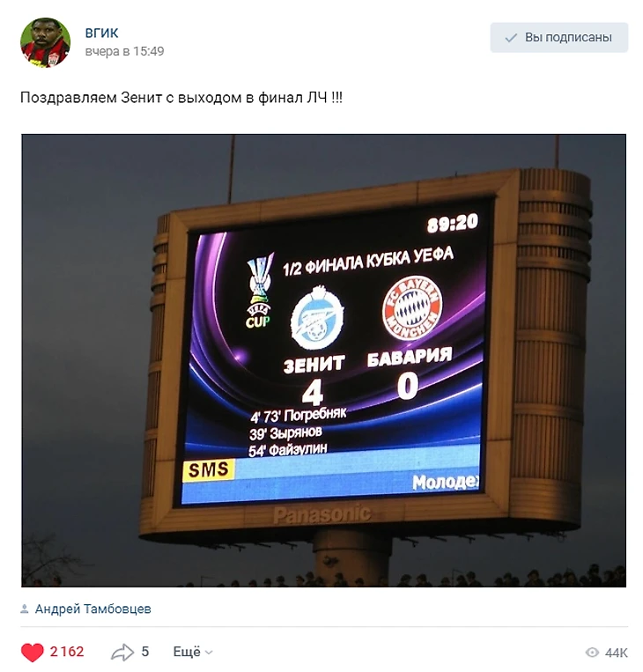Viewport: 643px width, 672px height.
Task: Click the 2 162 likes counter
Action: coord(67,652)
